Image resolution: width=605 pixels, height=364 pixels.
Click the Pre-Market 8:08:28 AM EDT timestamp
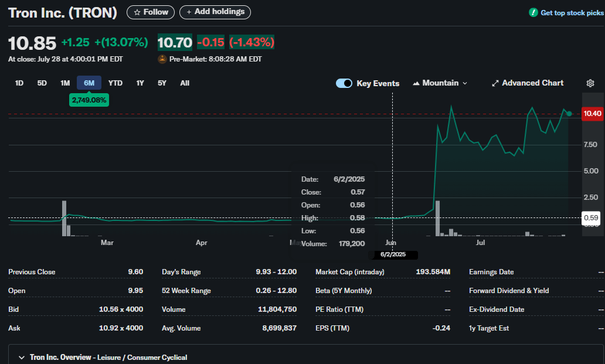tap(215, 59)
